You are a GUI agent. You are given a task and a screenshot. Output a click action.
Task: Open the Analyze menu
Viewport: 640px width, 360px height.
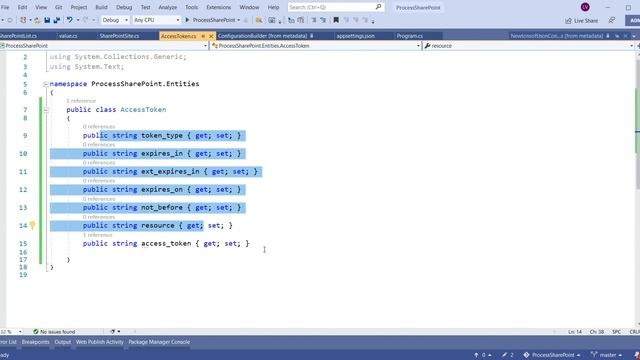[x=167, y=7]
